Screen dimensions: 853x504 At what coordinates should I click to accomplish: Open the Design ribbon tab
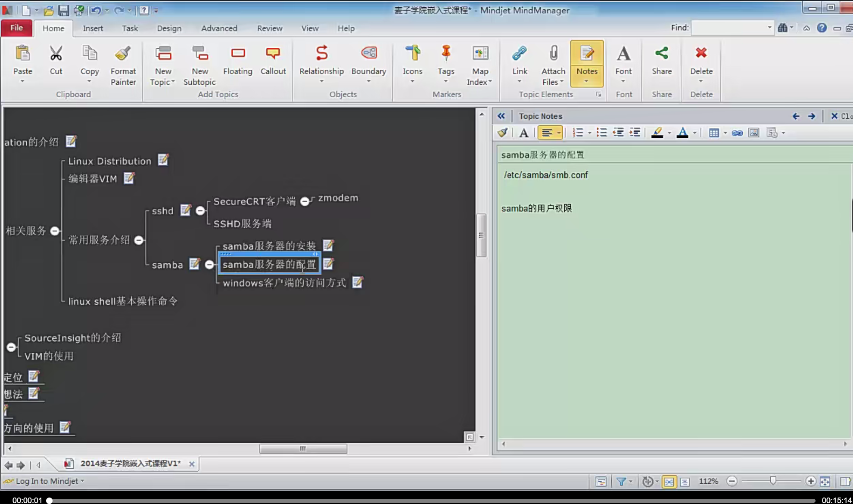tap(169, 28)
